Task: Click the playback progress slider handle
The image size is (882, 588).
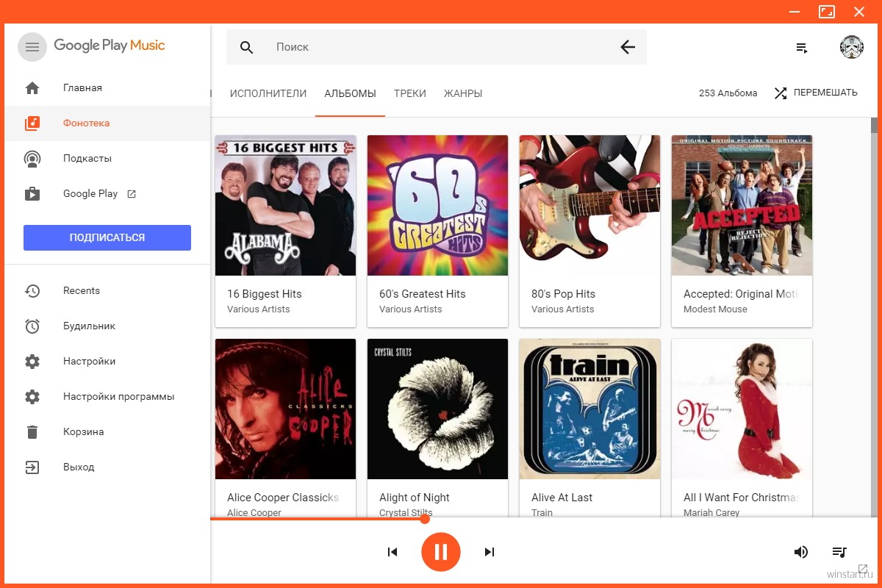Action: (425, 519)
